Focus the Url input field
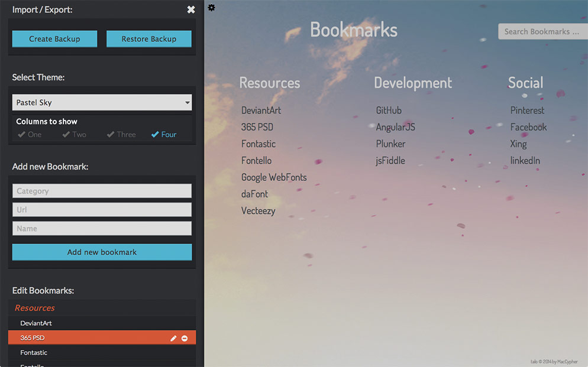 [102, 210]
